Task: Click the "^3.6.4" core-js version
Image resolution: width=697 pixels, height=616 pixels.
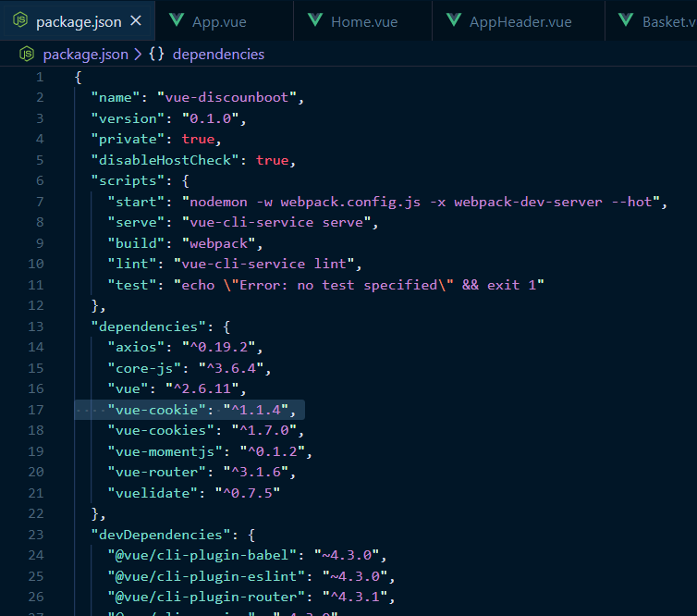Action: click(231, 368)
